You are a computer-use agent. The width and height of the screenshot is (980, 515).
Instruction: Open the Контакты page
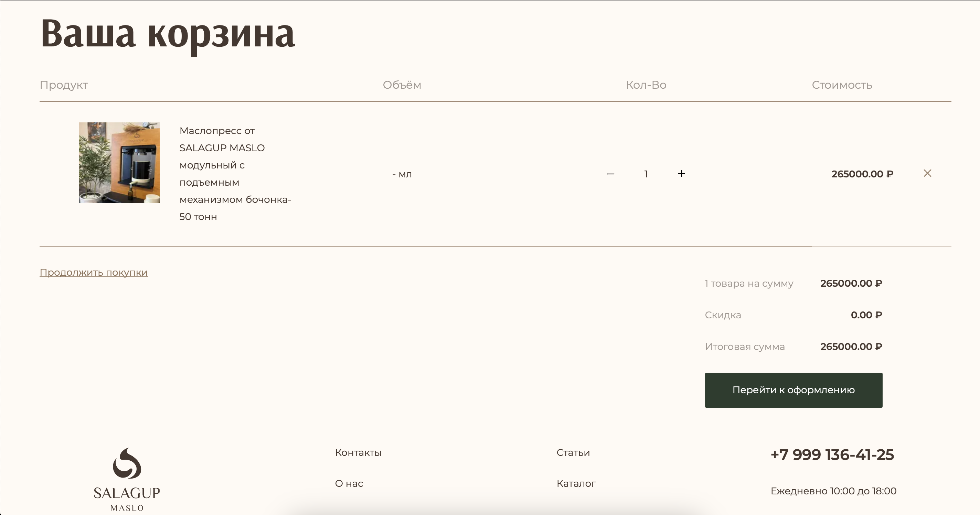(x=358, y=453)
